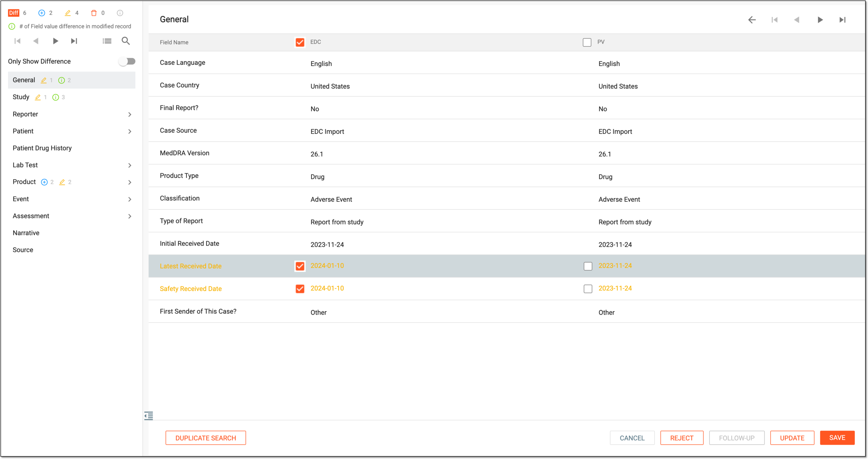Click the Cancel button

coord(632,438)
